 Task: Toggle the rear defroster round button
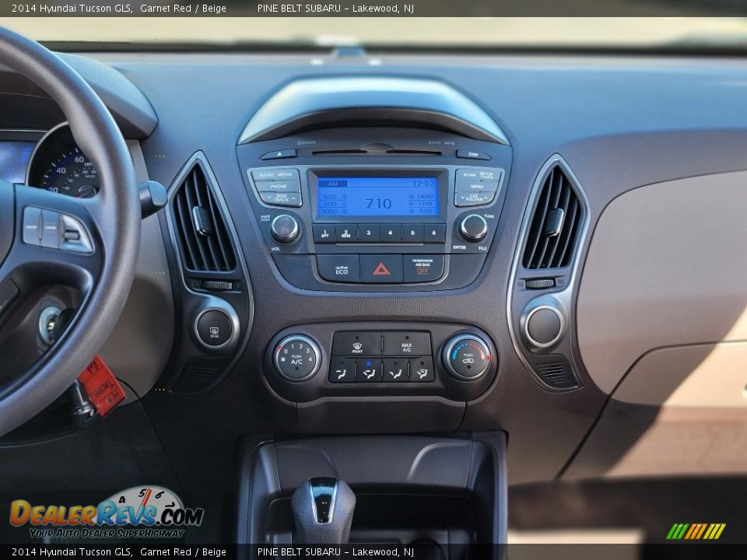click(215, 327)
